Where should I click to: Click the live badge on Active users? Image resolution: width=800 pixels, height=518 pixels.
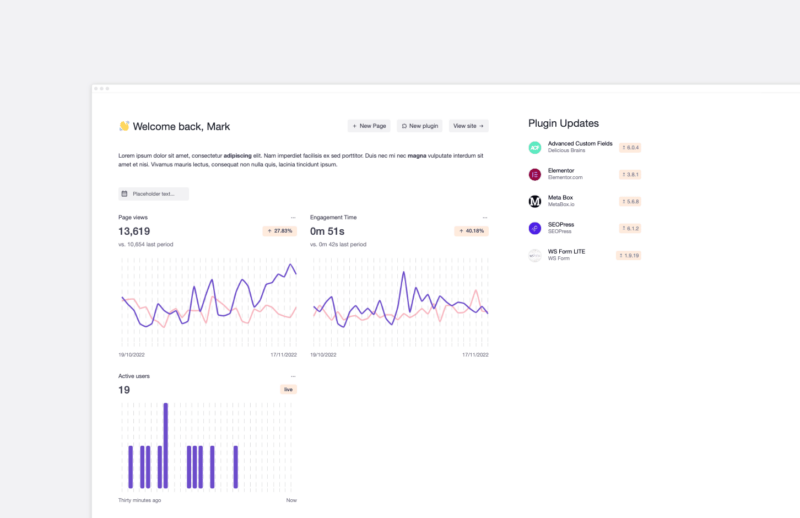point(288,389)
